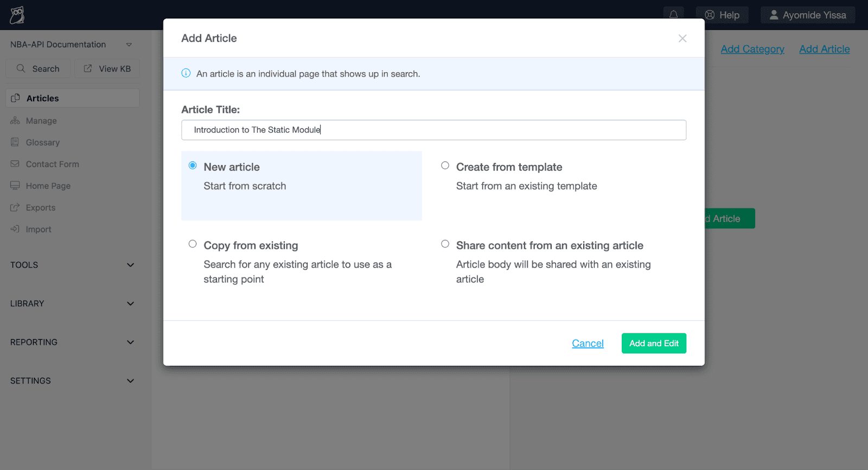This screenshot has width=868, height=470.
Task: Click the magnifier icon on the Search button
Action: [21, 68]
